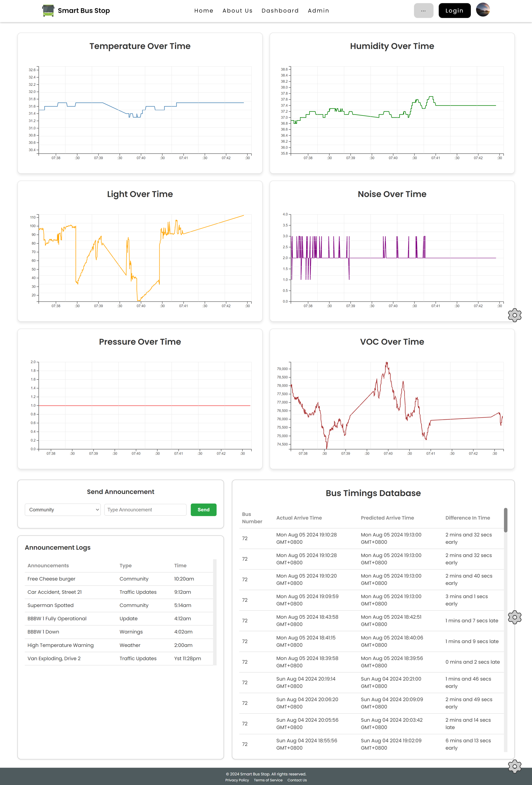
Task: Open the ellipsis menu in the top bar
Action: coord(424,10)
